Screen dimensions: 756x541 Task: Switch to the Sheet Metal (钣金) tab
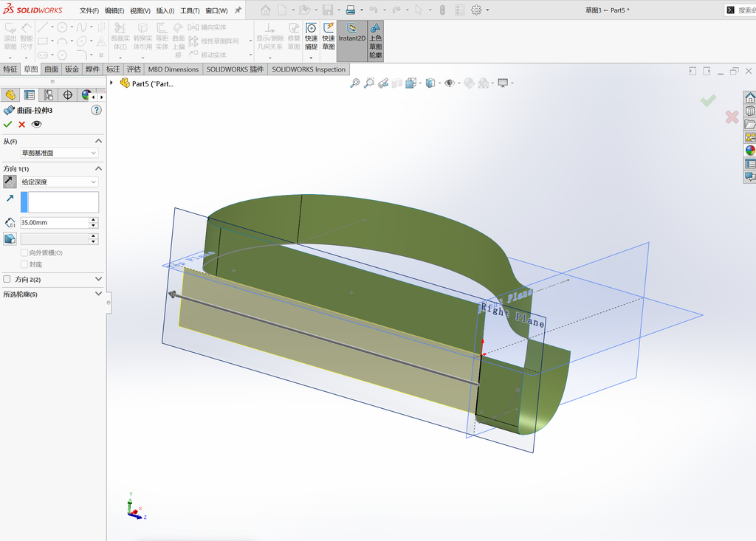point(72,69)
